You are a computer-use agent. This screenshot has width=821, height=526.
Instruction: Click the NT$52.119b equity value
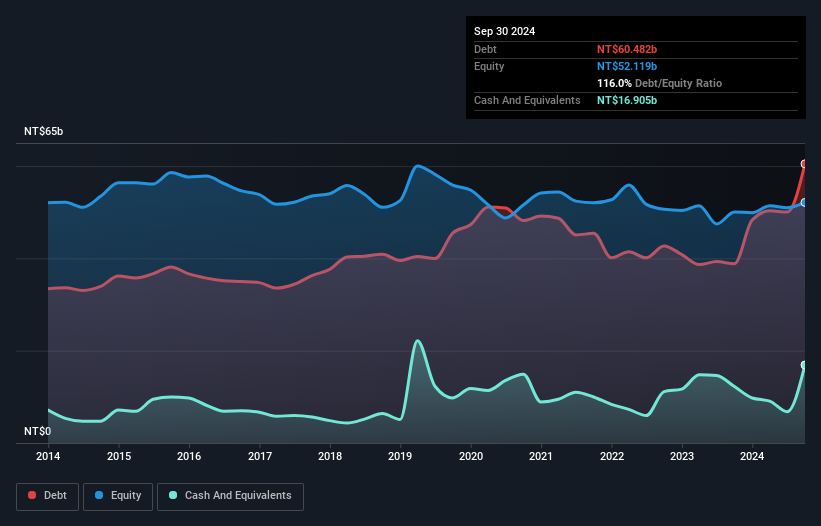click(627, 66)
